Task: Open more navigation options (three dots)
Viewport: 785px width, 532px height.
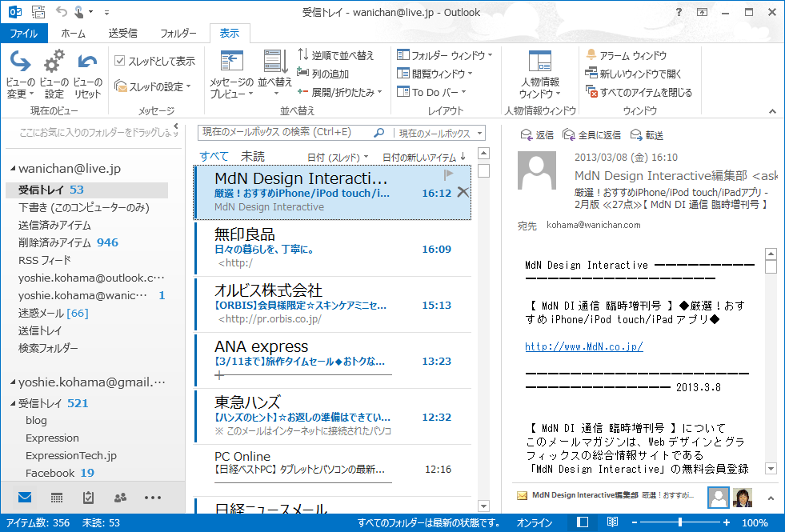Action: tap(153, 498)
